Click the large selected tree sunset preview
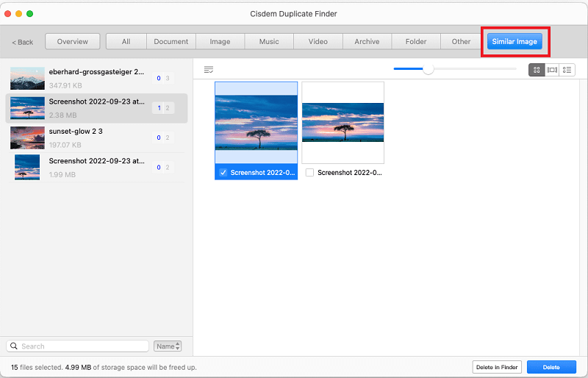 click(256, 122)
